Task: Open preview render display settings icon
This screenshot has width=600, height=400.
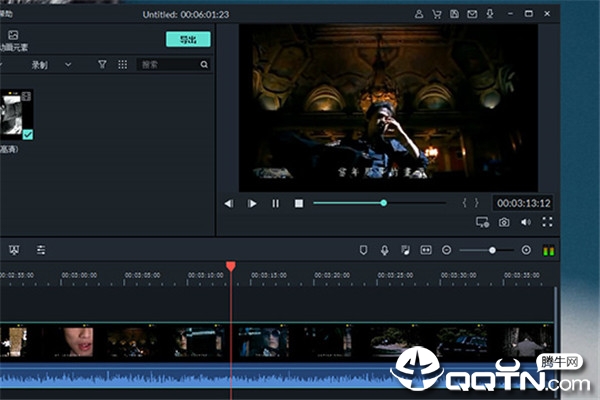Action: [x=482, y=222]
